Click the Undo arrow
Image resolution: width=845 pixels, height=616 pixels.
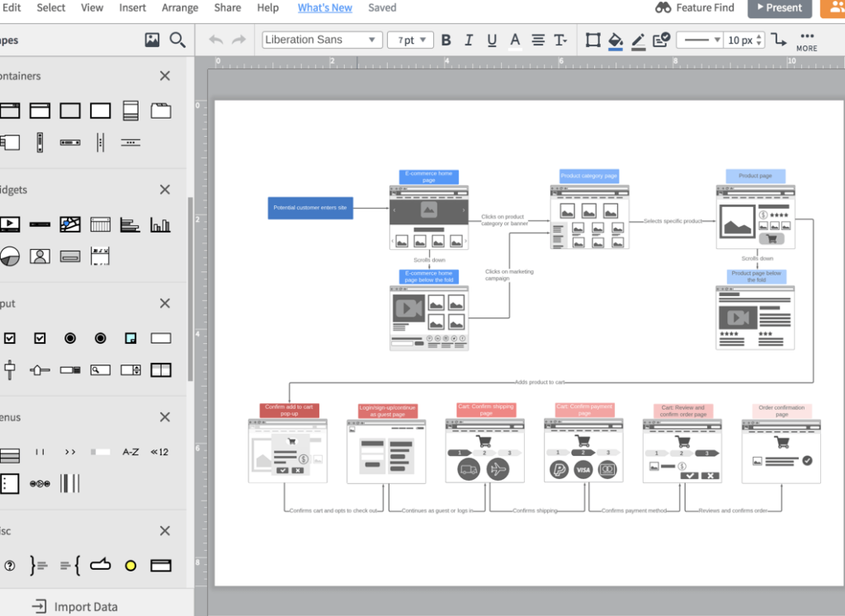(x=216, y=40)
